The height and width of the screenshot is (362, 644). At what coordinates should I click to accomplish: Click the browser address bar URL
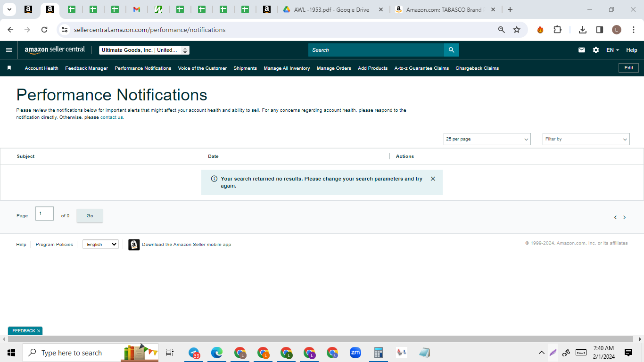(x=149, y=30)
